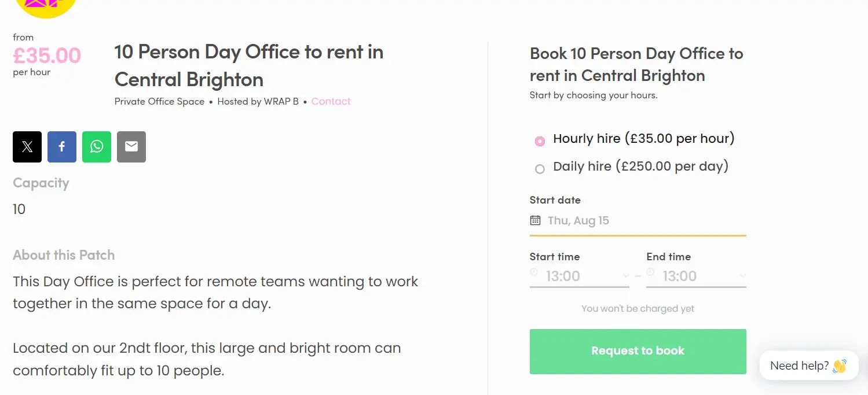The height and width of the screenshot is (395, 868).
Task: Open the pink Contact link
Action: [331, 101]
